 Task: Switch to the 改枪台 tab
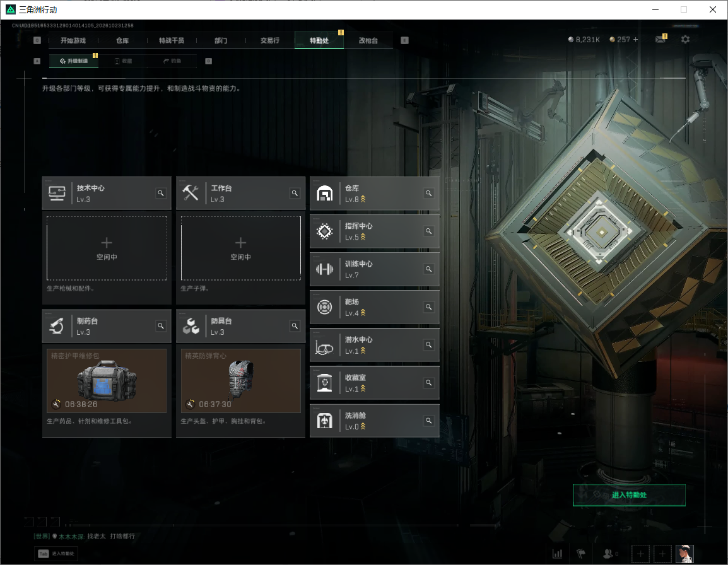click(x=368, y=40)
